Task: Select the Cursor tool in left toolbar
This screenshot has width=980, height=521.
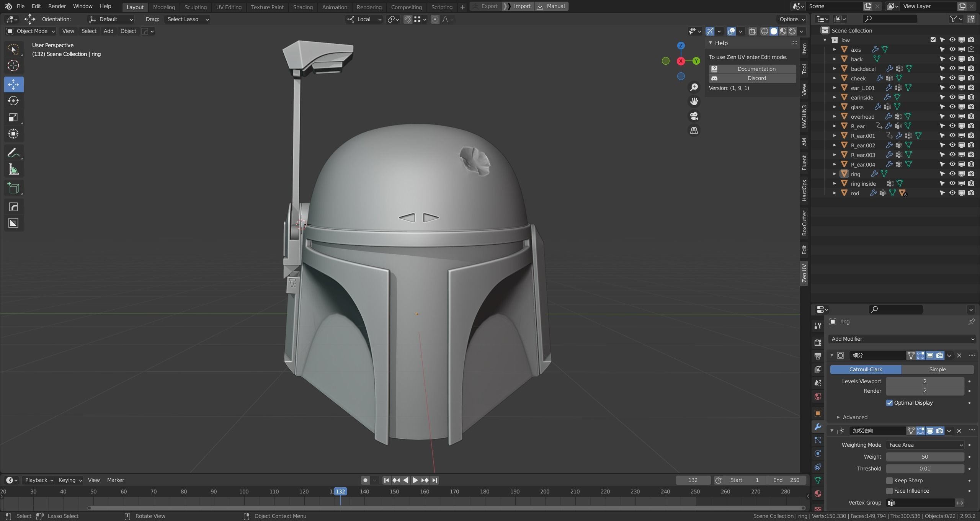Action: click(13, 65)
